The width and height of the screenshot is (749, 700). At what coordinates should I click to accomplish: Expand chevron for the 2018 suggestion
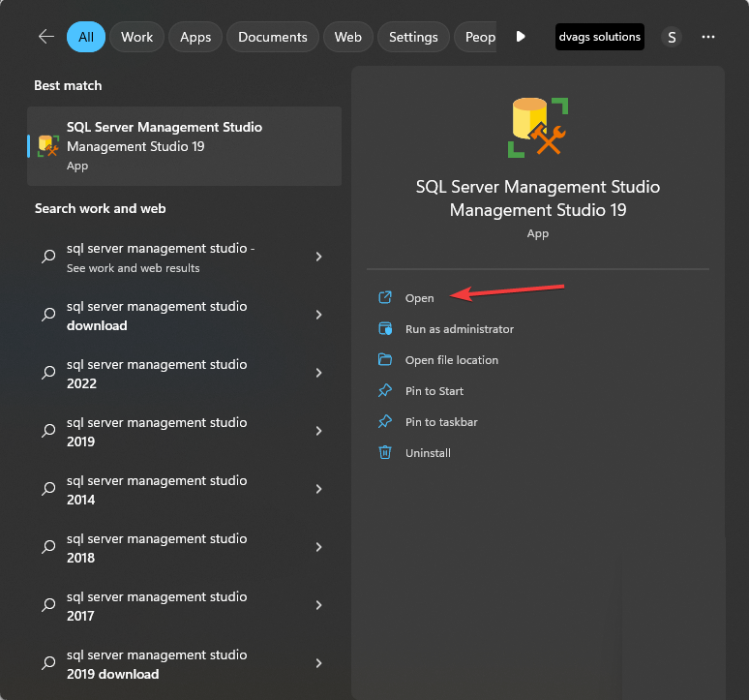pyautogui.click(x=318, y=547)
